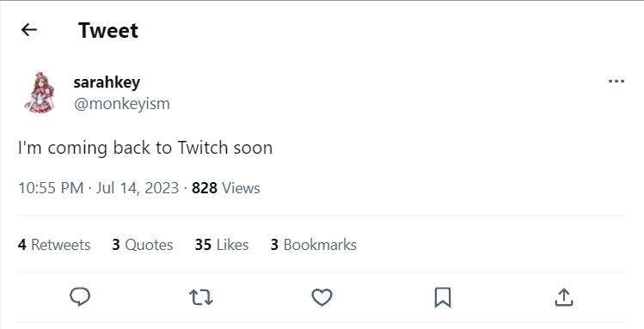This screenshot has height=329, width=644.
Task: Click the 828 Views counter
Action: coord(226,188)
